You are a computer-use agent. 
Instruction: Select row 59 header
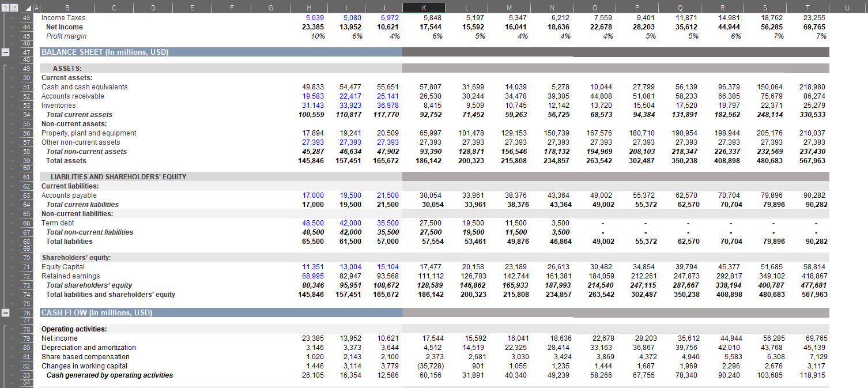pyautogui.click(x=27, y=161)
